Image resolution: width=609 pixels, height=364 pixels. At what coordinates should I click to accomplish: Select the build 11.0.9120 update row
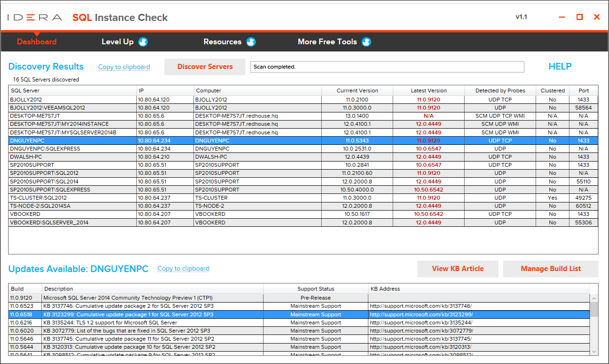click(143, 298)
